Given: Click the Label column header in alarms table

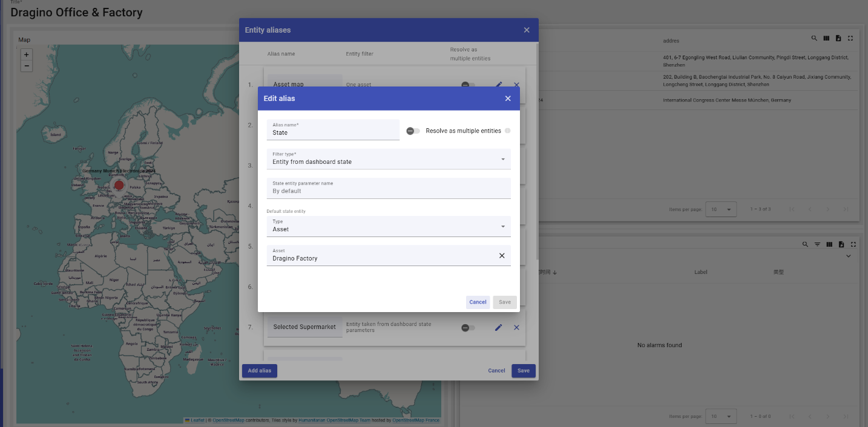Looking at the screenshot, I should (x=701, y=272).
